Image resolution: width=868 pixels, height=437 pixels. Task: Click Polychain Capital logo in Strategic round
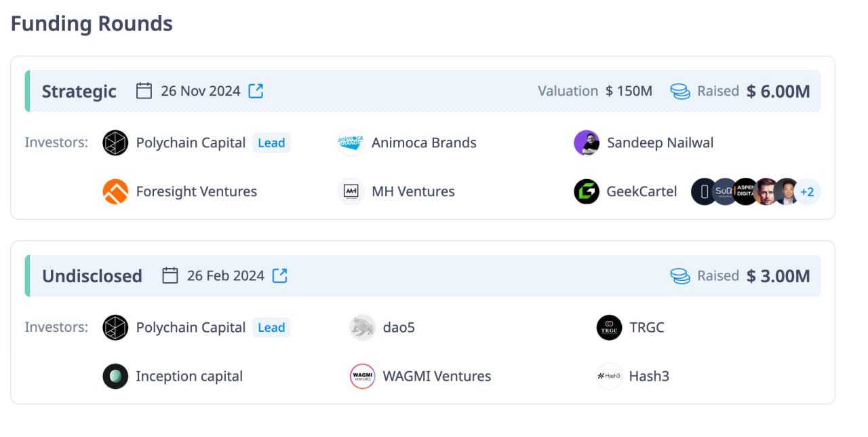click(x=115, y=143)
